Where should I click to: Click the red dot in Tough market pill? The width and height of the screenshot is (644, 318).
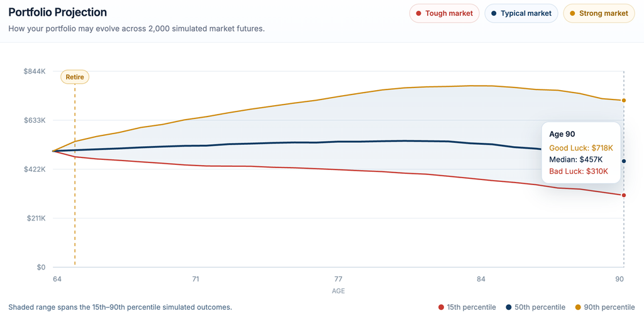[x=418, y=13]
